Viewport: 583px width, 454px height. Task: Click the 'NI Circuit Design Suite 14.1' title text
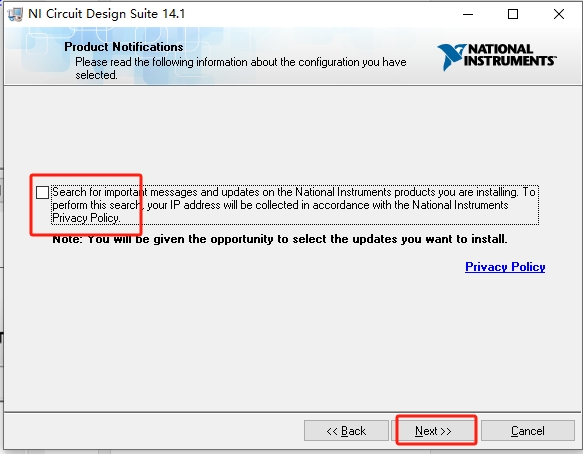coord(106,14)
